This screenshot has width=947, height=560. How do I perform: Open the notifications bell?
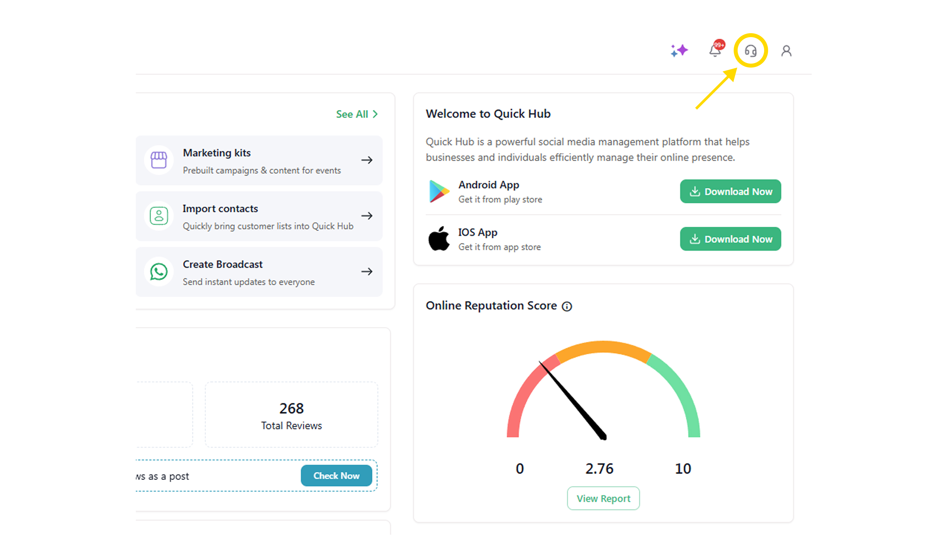[x=715, y=51]
